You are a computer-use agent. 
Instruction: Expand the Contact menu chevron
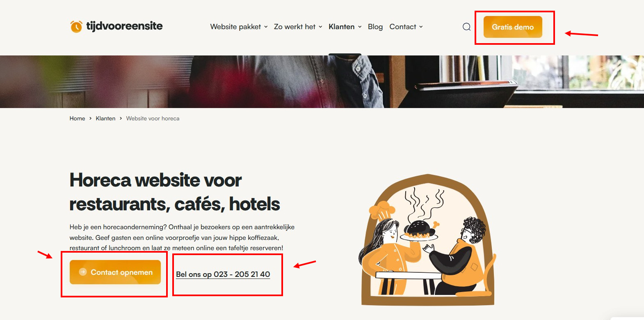pos(421,27)
